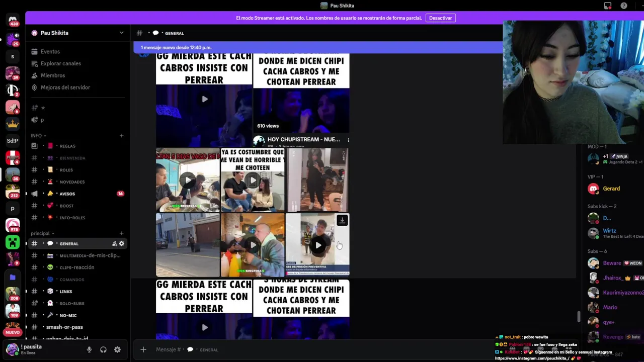Click the Mejoras del servidor boost icon
644x362 pixels.
click(x=34, y=87)
